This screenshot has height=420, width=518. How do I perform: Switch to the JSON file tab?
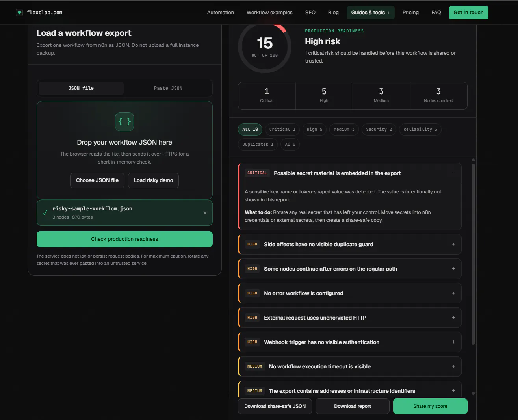coord(81,88)
